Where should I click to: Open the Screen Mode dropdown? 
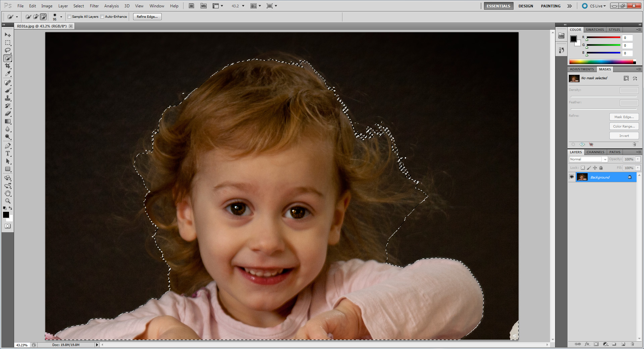(x=272, y=6)
